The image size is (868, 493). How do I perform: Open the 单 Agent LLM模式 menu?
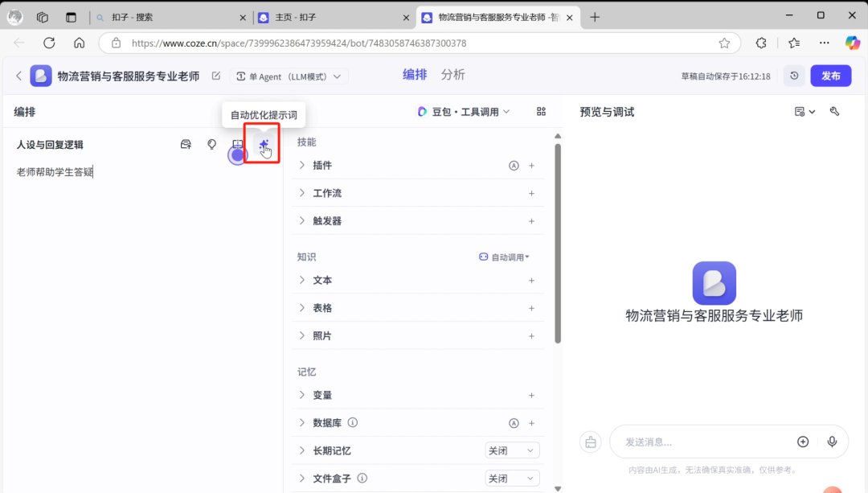289,75
